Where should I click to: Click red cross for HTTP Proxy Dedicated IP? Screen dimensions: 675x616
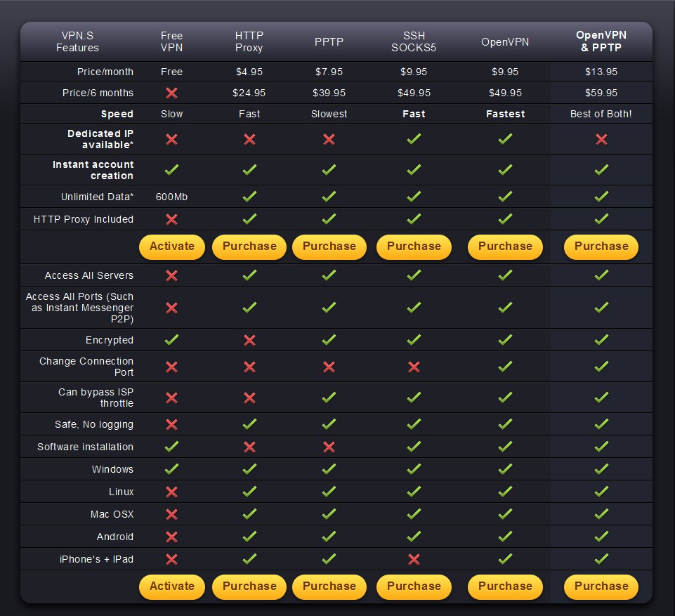pos(249,140)
